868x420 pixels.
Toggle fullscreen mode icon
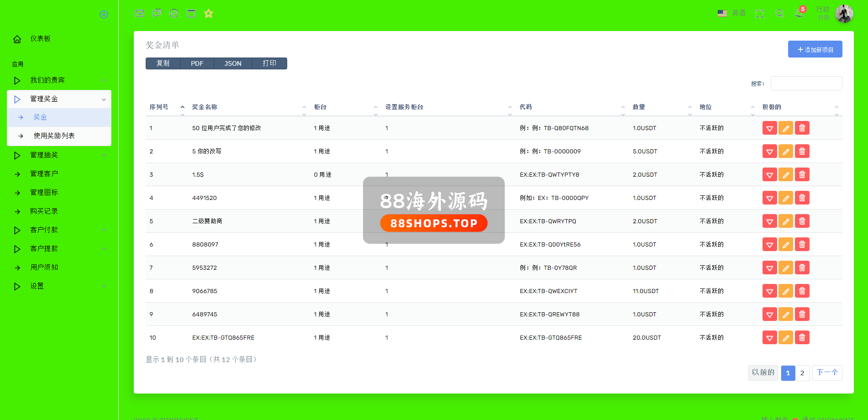[x=759, y=14]
